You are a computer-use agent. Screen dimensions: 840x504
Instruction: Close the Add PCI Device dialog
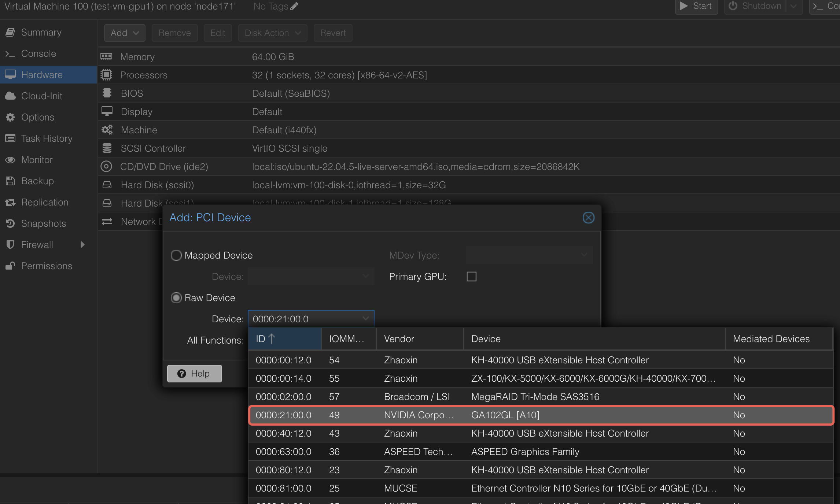click(588, 218)
